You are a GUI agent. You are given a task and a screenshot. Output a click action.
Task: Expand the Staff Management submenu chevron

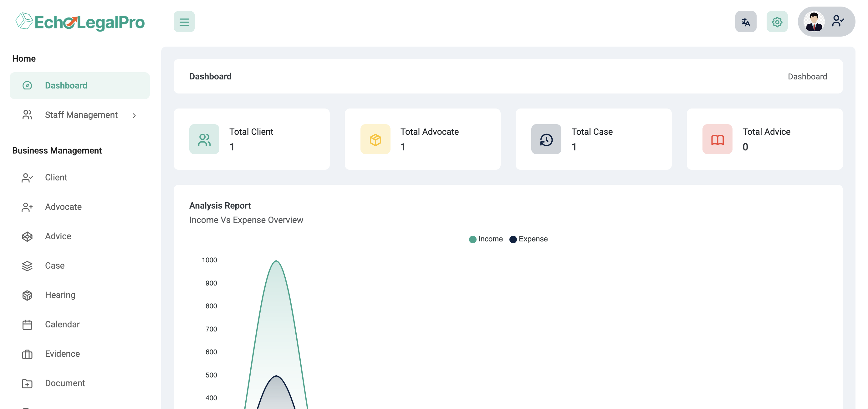pyautogui.click(x=134, y=115)
